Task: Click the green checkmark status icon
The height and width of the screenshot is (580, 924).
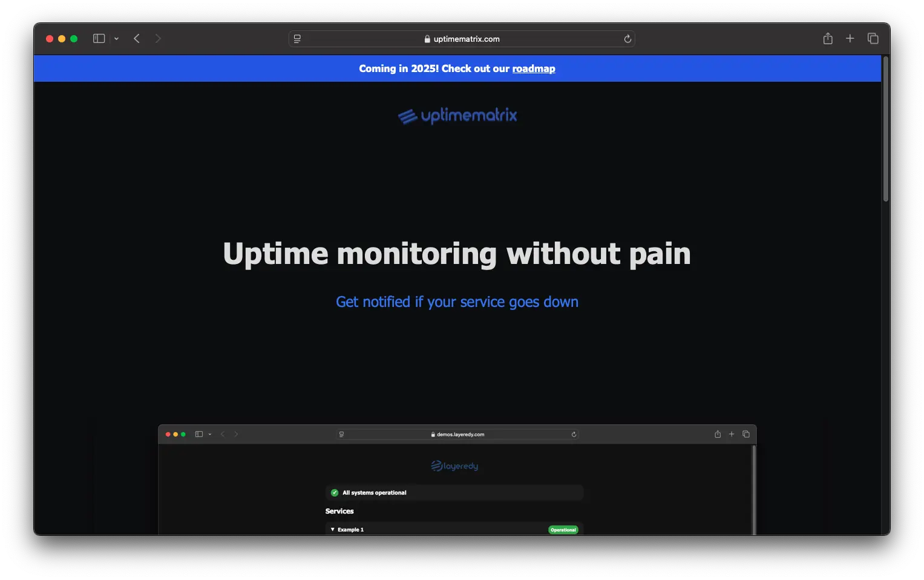Action: 335,493
